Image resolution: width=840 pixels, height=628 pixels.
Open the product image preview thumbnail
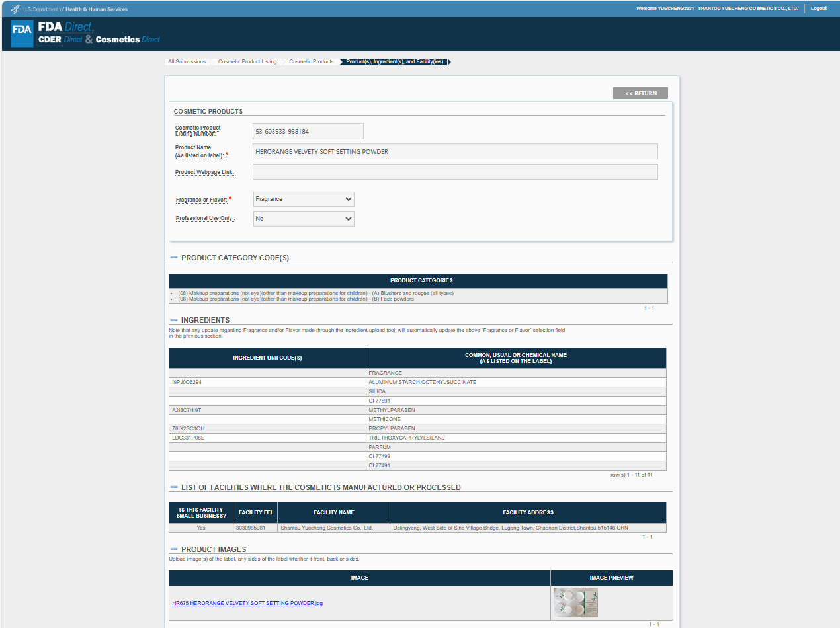point(575,603)
